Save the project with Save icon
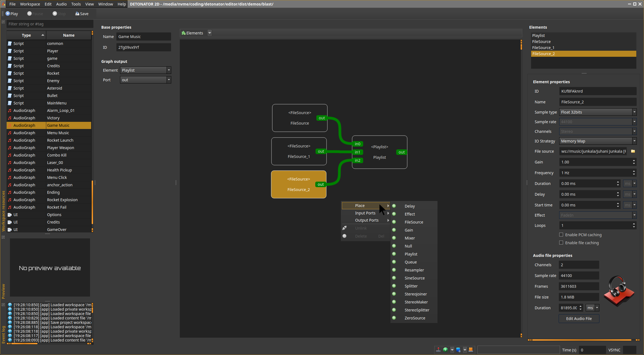The width and height of the screenshot is (644, 355). point(82,14)
